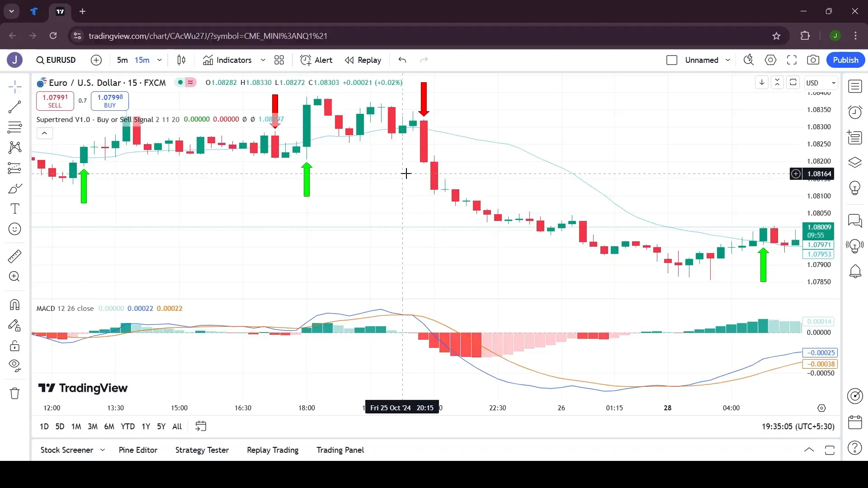Open the USD currency dropdown
This screenshot has width=868, height=488.
click(x=821, y=83)
